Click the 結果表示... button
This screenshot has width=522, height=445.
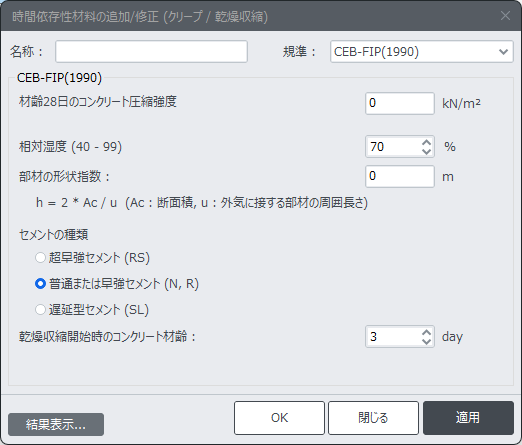pos(56,424)
